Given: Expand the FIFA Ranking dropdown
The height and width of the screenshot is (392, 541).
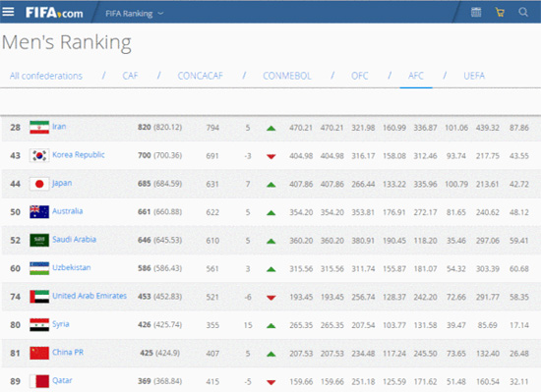Looking at the screenshot, I should [134, 14].
